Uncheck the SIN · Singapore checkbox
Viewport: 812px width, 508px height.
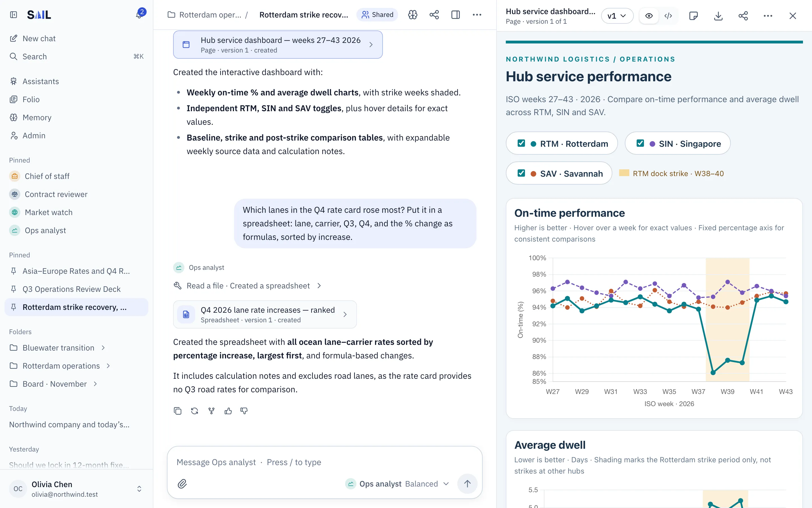coord(640,143)
